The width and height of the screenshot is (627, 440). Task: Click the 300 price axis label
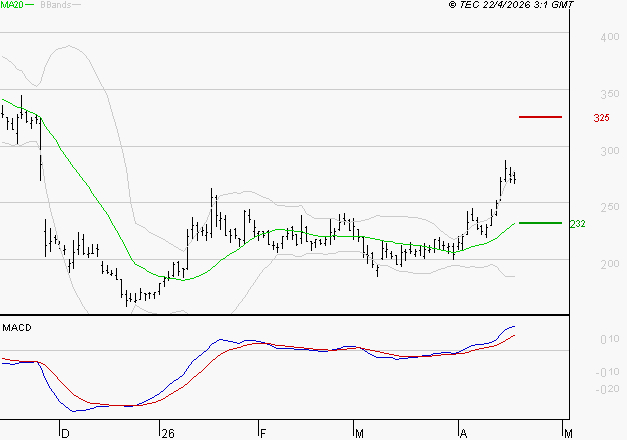click(x=610, y=151)
